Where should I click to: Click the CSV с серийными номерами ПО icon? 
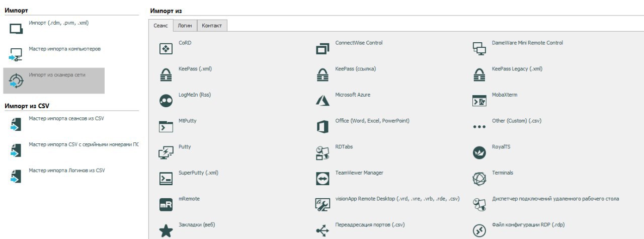(16, 150)
